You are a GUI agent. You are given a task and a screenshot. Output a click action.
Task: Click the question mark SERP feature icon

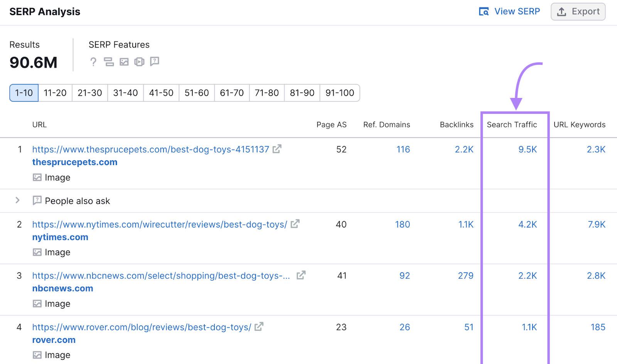pos(93,62)
